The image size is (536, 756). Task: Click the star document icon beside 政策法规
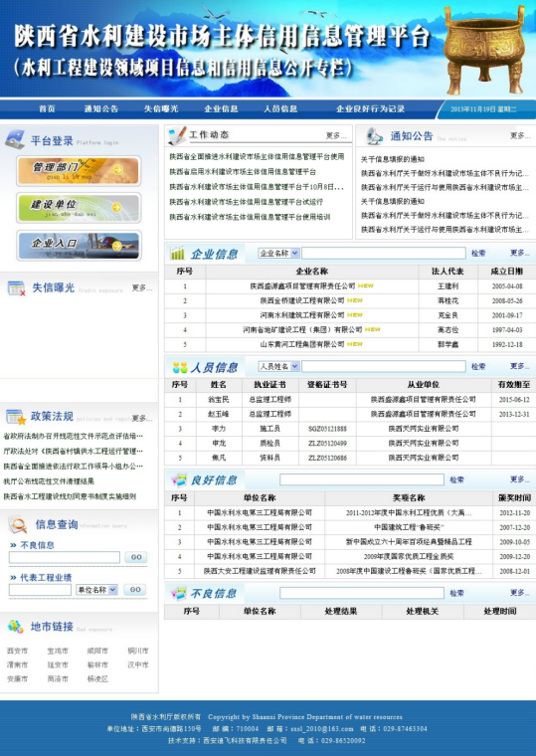coord(16,417)
